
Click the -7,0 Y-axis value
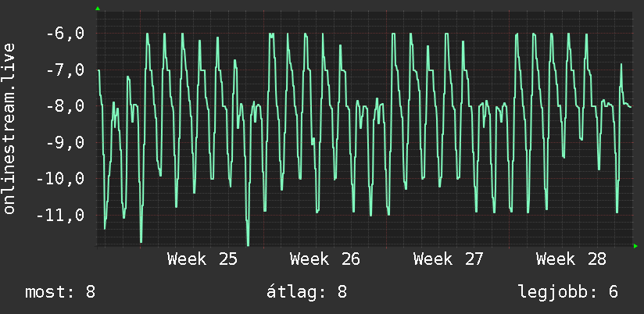65,70
